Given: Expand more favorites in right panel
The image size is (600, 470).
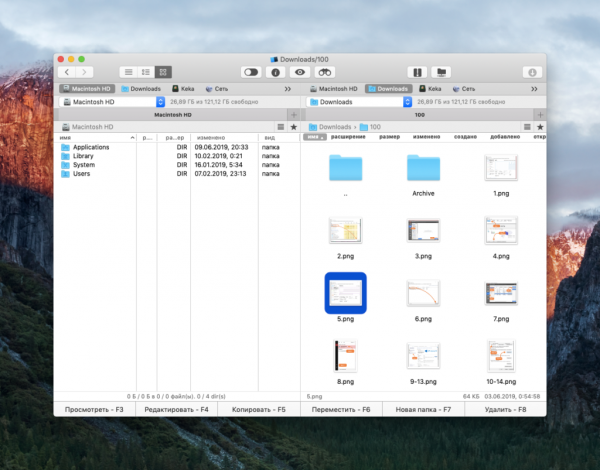Looking at the screenshot, I should pos(534,89).
